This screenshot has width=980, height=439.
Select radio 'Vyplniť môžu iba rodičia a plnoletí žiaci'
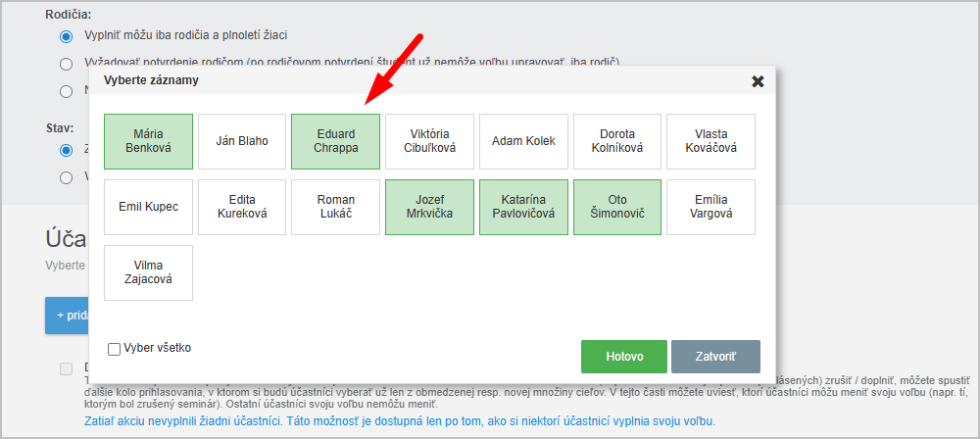pos(67,36)
